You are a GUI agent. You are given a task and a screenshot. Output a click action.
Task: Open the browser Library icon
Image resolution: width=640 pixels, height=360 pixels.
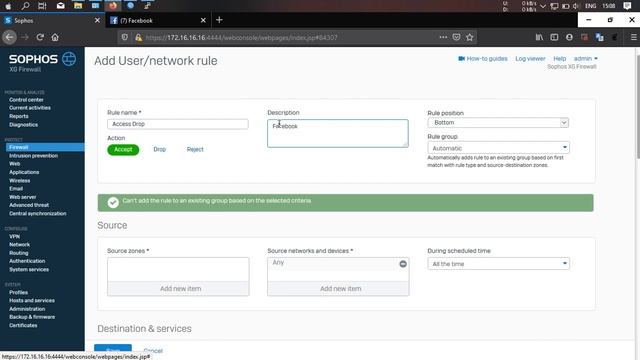click(539, 37)
